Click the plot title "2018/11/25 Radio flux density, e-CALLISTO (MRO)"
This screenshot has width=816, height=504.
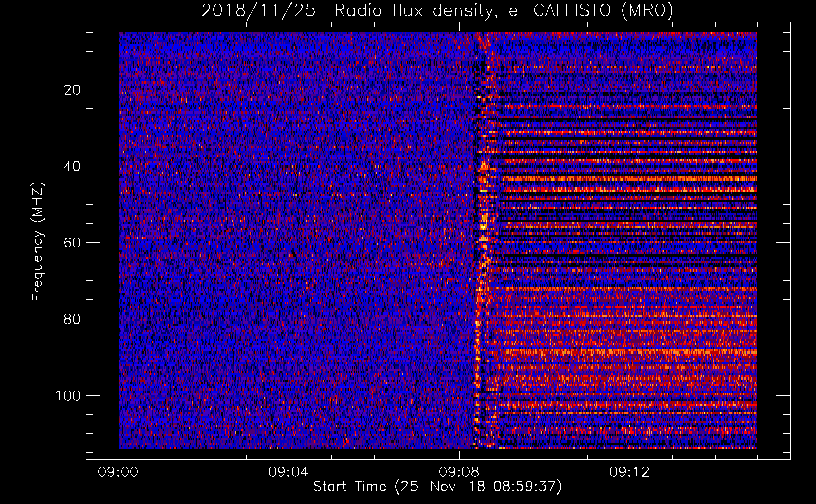437,10
